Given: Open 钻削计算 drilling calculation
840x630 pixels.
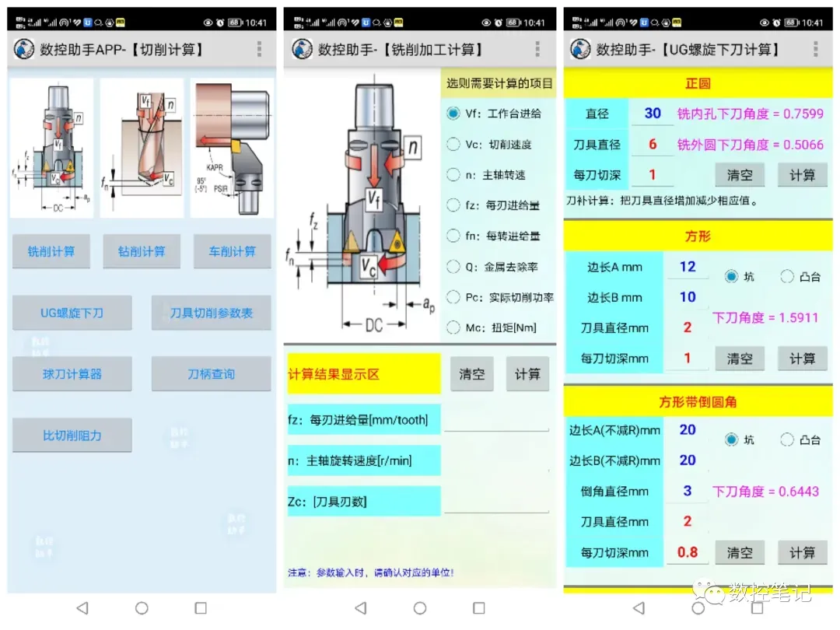Looking at the screenshot, I should [x=142, y=251].
